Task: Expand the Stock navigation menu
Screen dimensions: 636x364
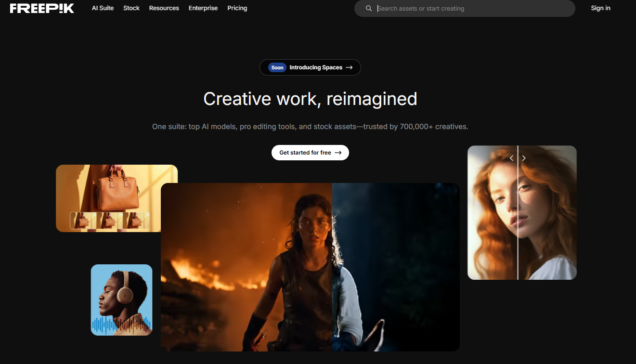Action: 131,8
